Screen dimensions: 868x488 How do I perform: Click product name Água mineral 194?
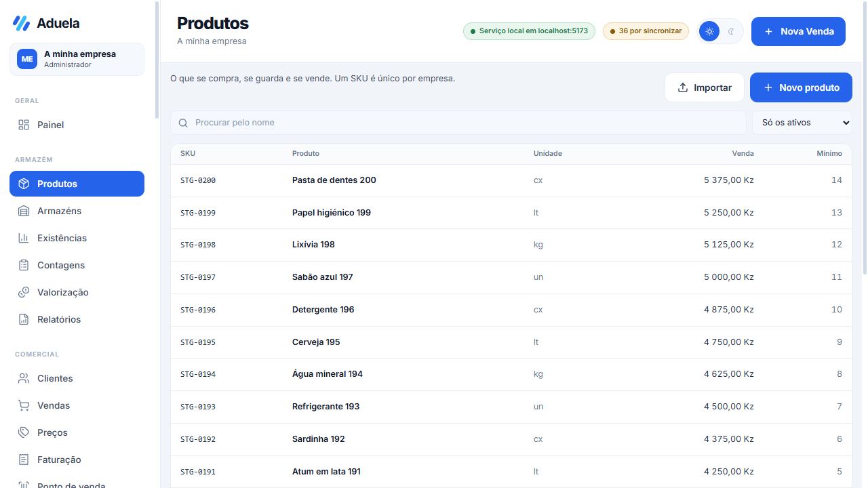click(328, 374)
